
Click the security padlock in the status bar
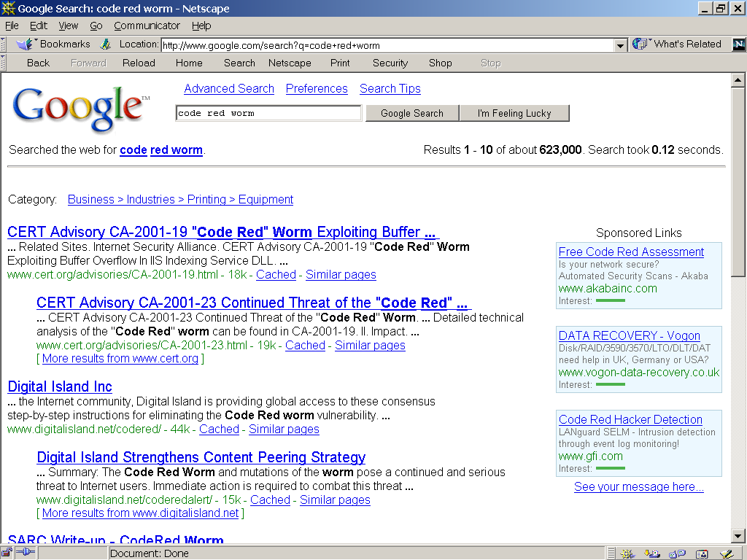pyautogui.click(x=7, y=553)
